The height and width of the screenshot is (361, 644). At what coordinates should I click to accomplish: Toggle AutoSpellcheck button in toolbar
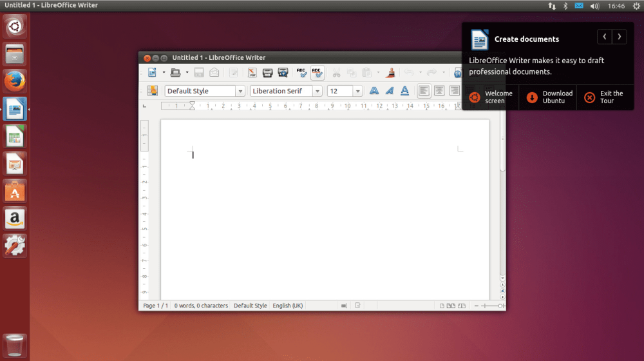click(317, 73)
